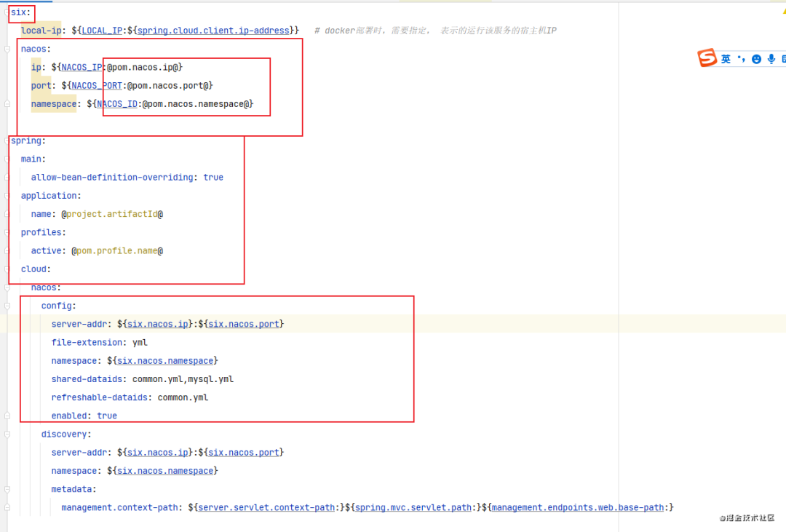Viewport: 786px width, 532px height.
Task: Fold the application: section in gutter
Action: pyautogui.click(x=7, y=196)
